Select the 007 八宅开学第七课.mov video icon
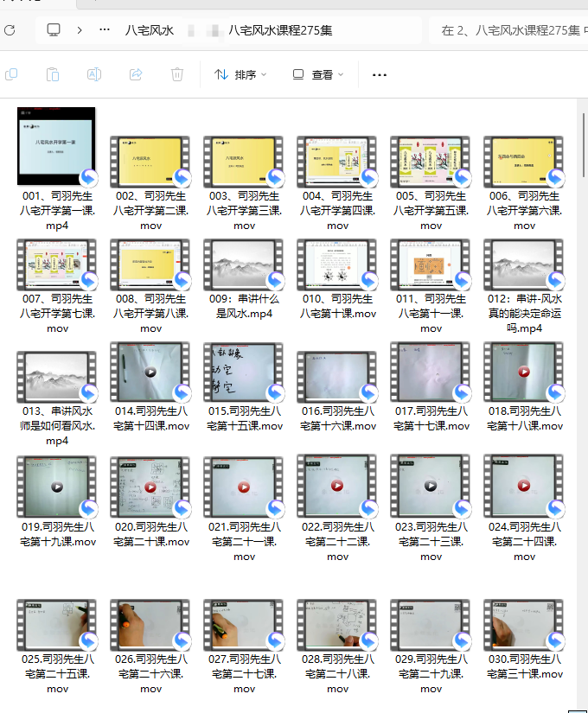 (56, 264)
